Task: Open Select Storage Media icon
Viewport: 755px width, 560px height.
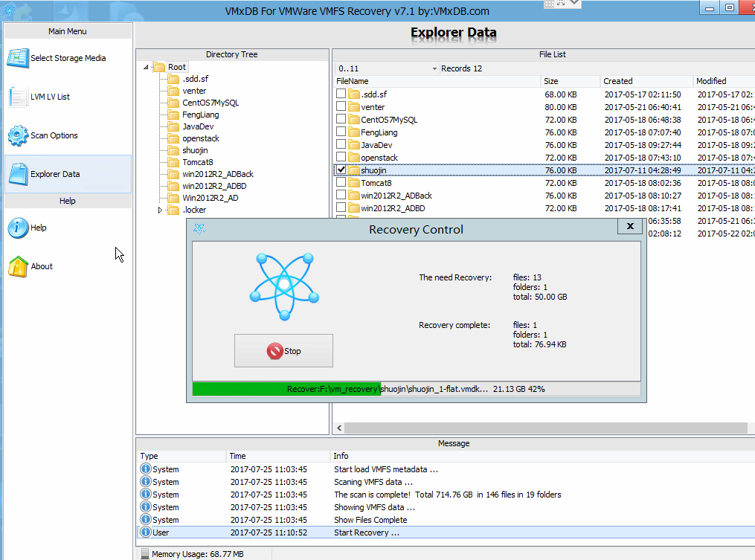Action: 18,58
